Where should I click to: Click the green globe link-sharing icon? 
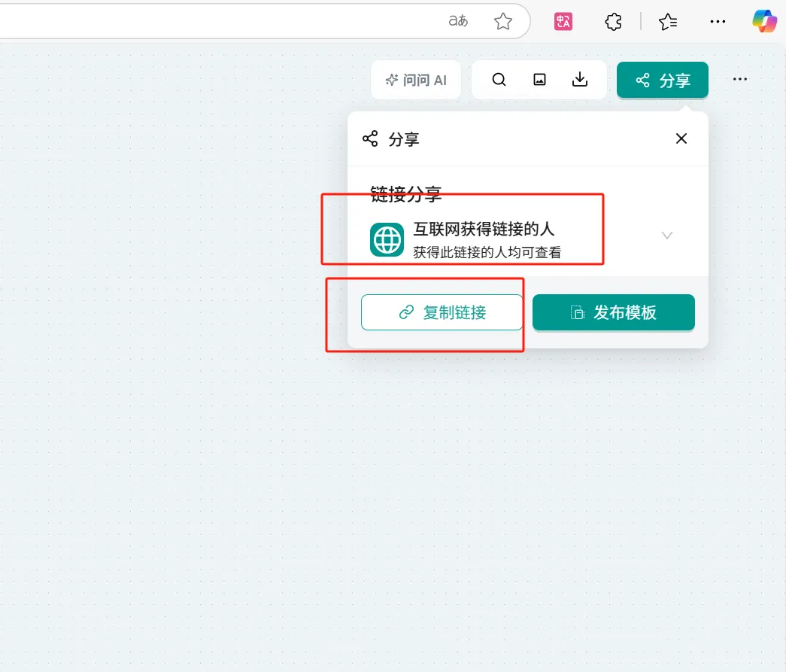(x=387, y=239)
